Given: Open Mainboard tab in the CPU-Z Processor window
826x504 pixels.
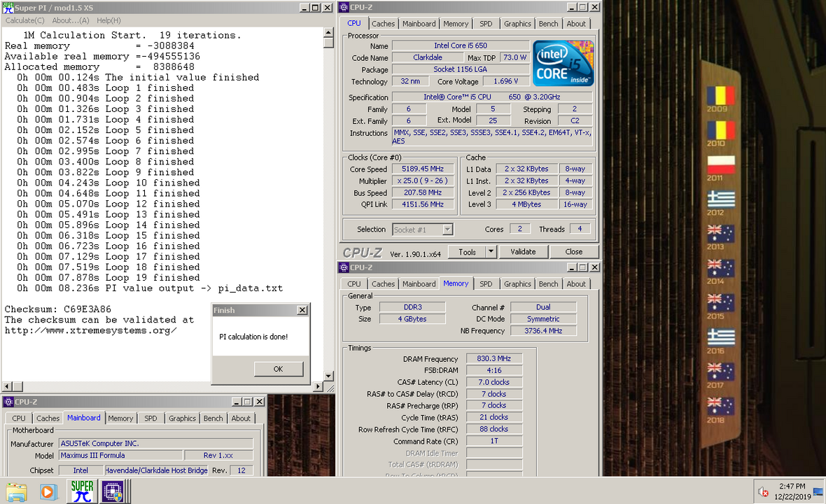Looking at the screenshot, I should coord(419,24).
